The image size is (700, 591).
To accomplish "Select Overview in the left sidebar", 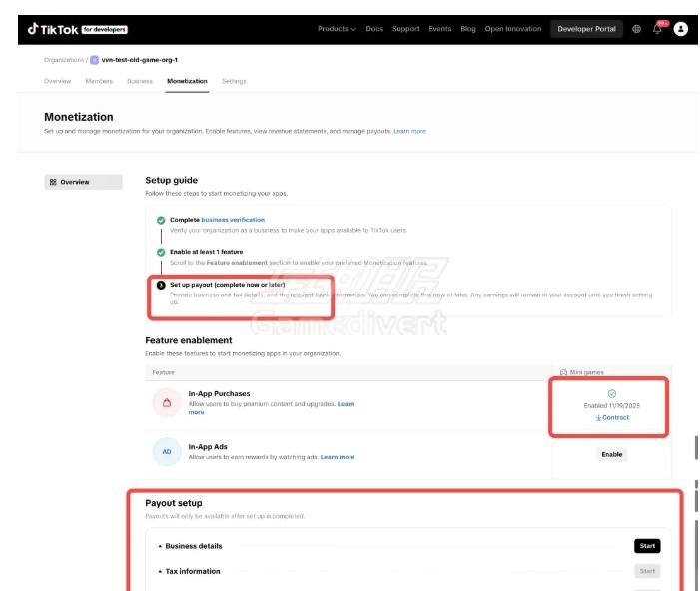I will click(83, 182).
